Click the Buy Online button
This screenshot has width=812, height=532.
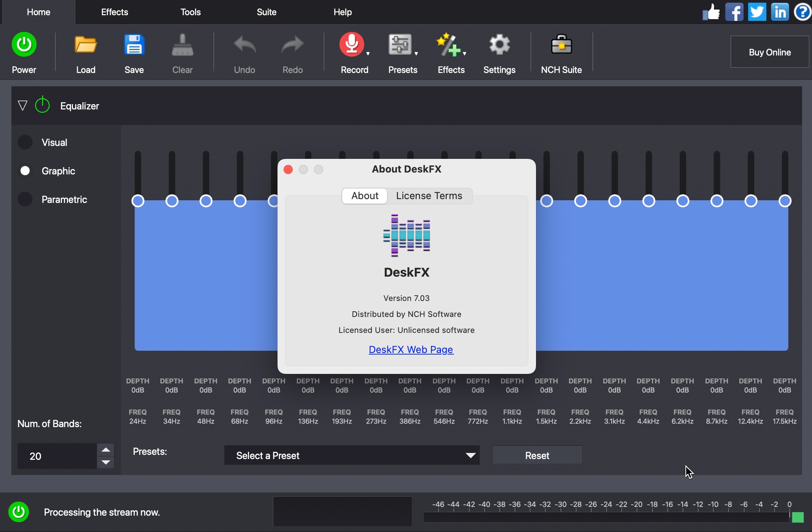(x=770, y=52)
